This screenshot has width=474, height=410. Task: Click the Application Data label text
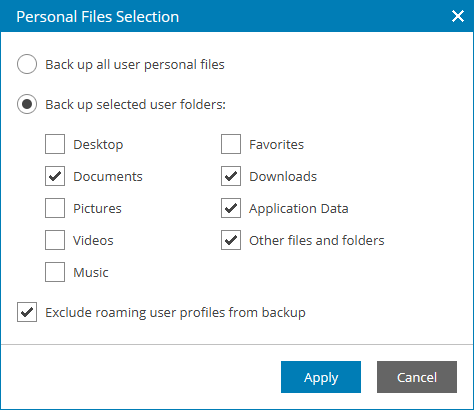click(x=299, y=209)
